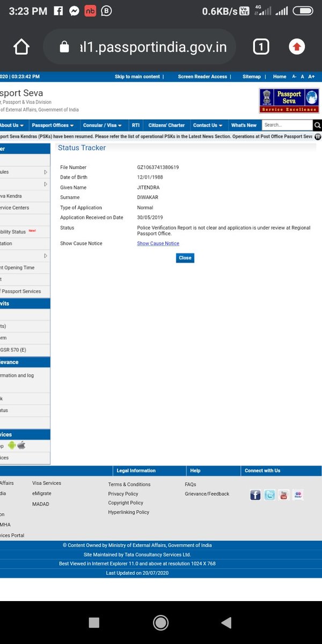Open the Contact Us dropdown menu

208,126
